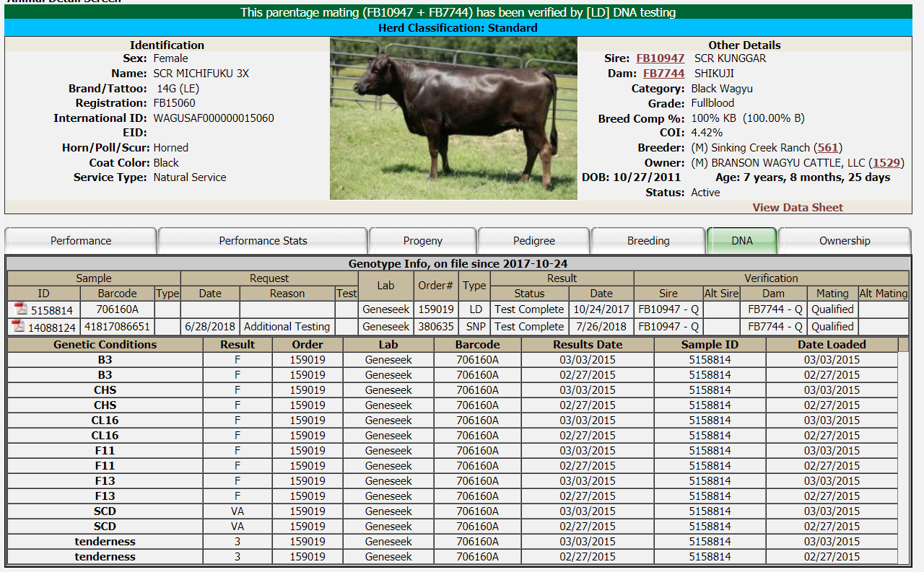
Task: Open PDF icon for sample 5158814
Action: pyautogui.click(x=20, y=309)
